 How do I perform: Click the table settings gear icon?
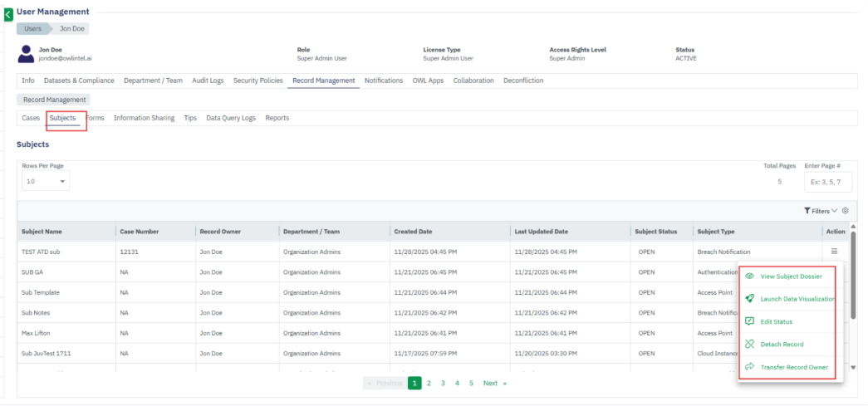tap(845, 211)
